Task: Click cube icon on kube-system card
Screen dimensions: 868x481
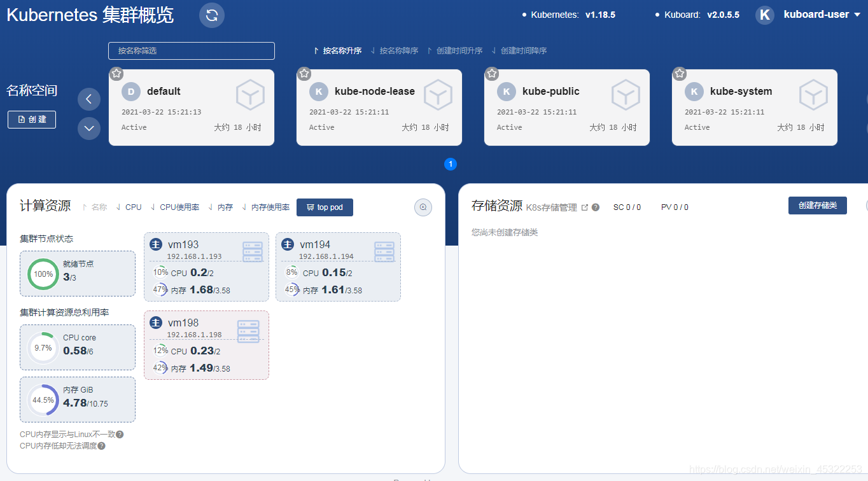Action: point(813,95)
